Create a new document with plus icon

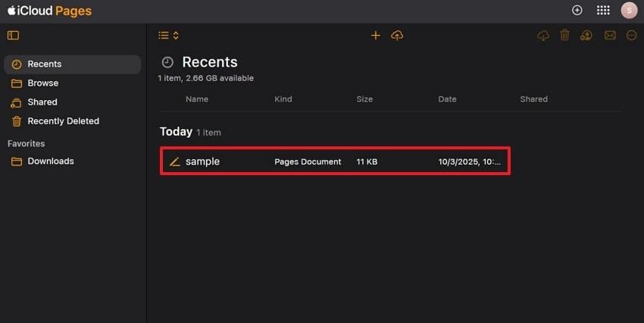click(375, 35)
